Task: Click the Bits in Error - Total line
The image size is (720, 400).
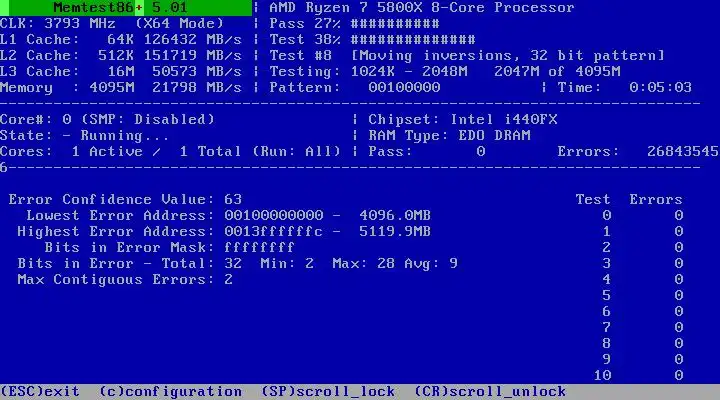Action: pos(237,264)
